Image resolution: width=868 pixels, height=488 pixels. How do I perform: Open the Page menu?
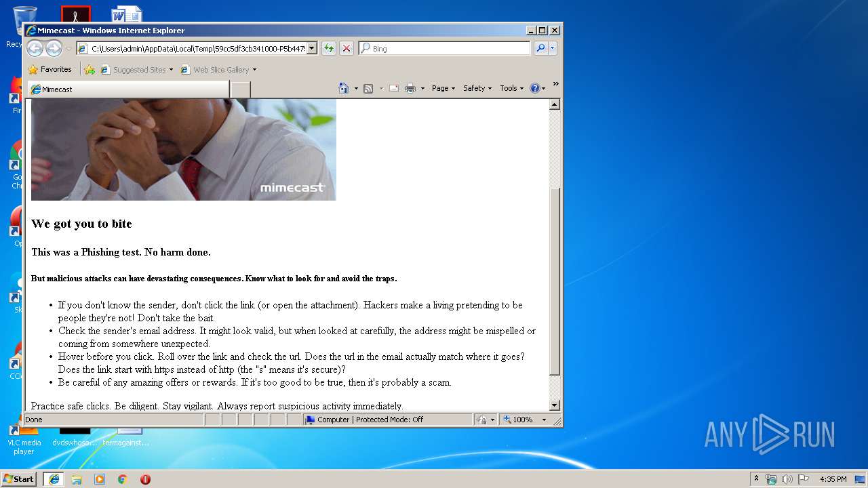(443, 88)
